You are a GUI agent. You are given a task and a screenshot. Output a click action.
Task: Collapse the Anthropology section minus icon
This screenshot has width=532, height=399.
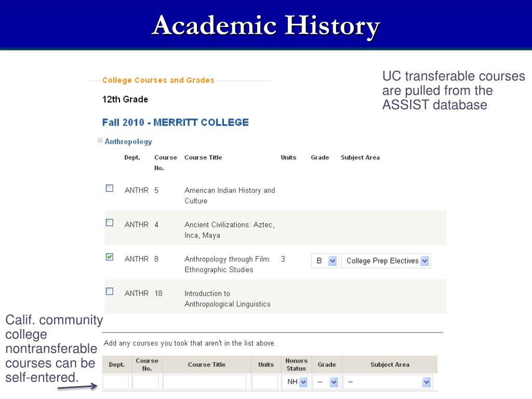[100, 140]
